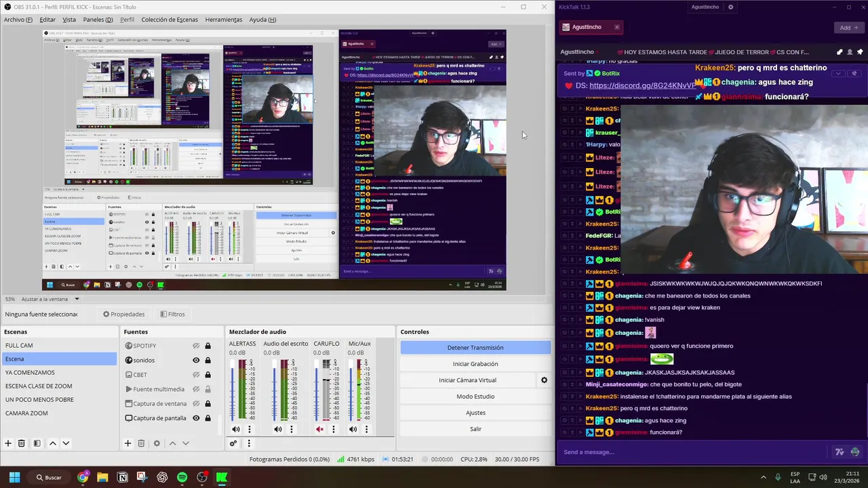Toggle lock on SPOTIFY source

(x=208, y=346)
